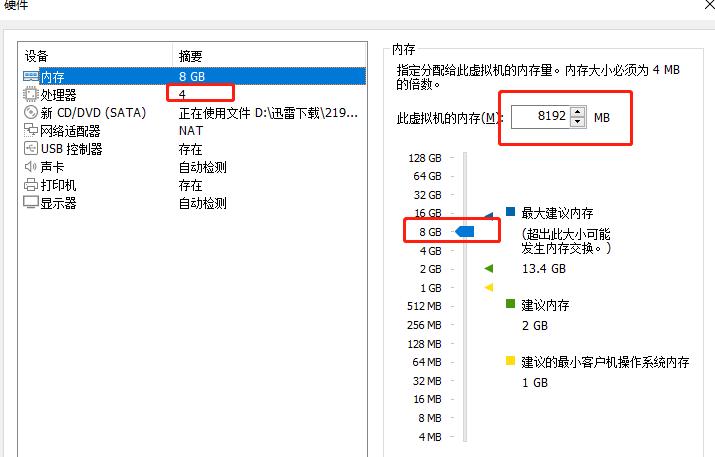Click the 256 MB scale label
The width and height of the screenshot is (715, 457).
pyautogui.click(x=424, y=325)
